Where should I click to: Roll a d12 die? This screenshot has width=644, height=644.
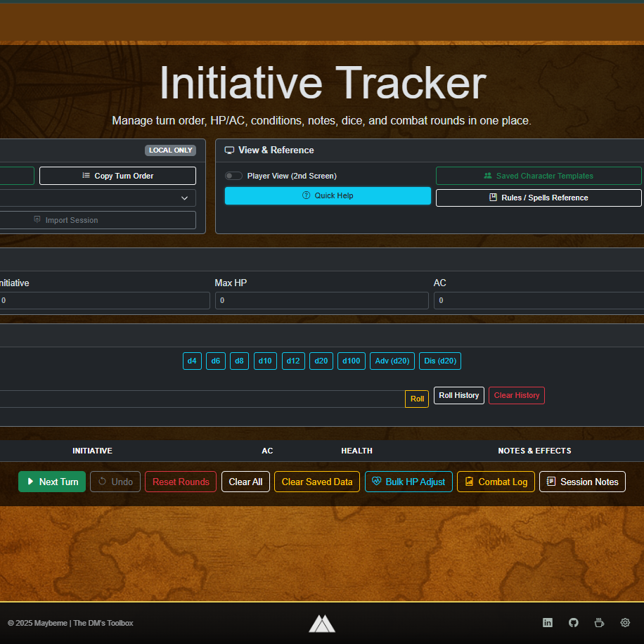(293, 361)
